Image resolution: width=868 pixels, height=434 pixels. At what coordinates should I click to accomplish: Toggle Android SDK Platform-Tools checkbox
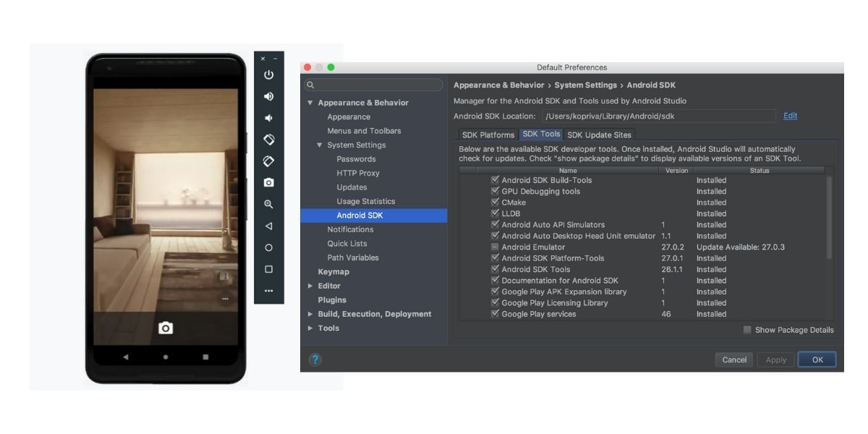tap(495, 258)
